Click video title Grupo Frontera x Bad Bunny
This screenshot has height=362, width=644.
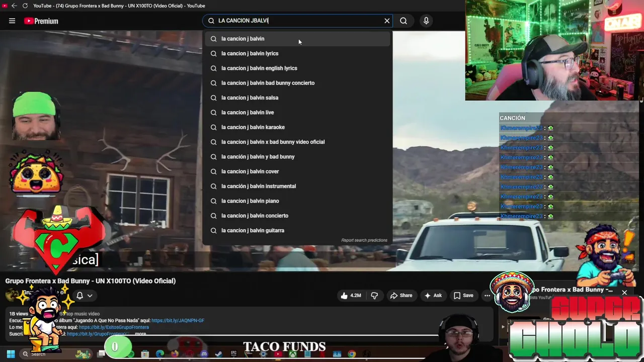coord(91,281)
